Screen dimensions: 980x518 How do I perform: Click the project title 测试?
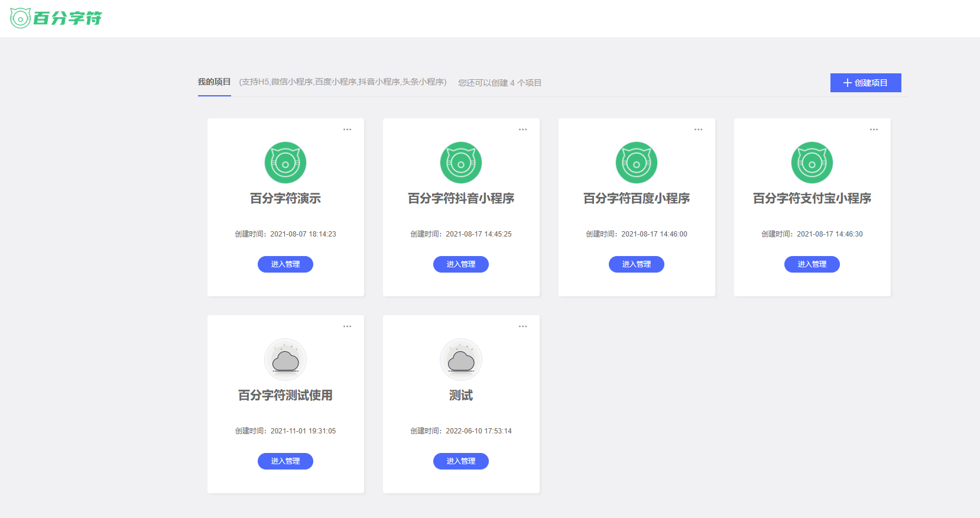461,396
